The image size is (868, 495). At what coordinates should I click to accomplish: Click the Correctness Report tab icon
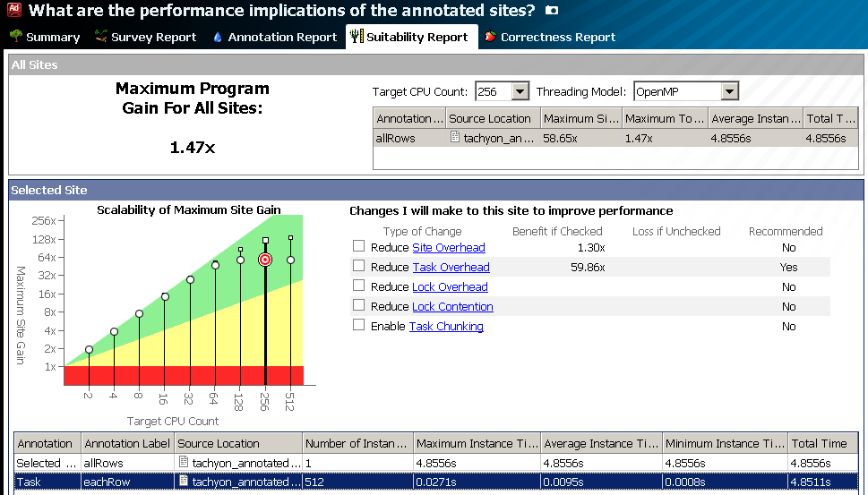point(490,37)
